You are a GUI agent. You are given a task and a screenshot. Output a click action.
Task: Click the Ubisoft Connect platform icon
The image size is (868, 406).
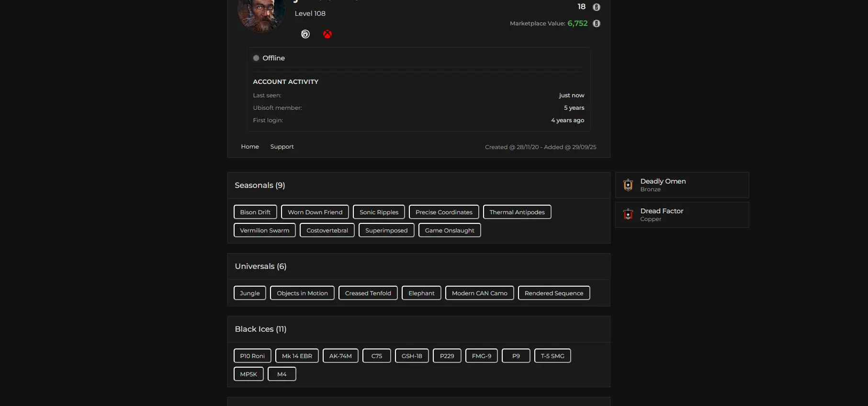[x=305, y=34]
